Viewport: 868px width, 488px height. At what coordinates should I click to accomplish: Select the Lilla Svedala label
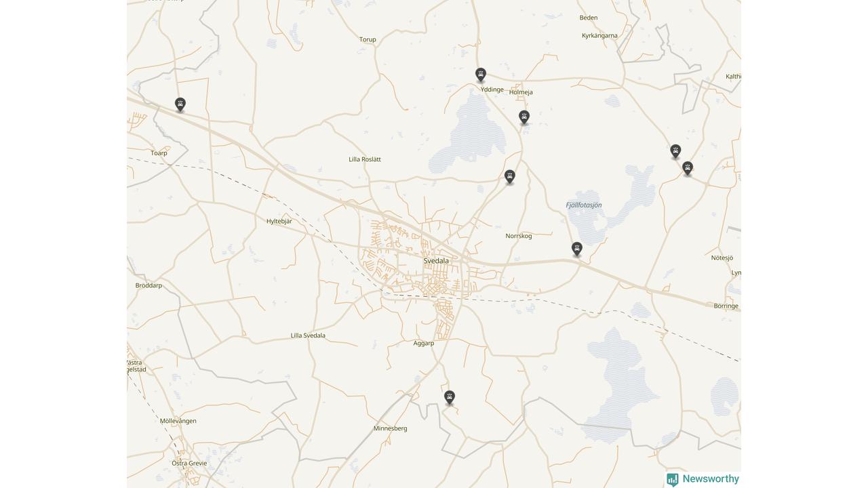pos(308,335)
